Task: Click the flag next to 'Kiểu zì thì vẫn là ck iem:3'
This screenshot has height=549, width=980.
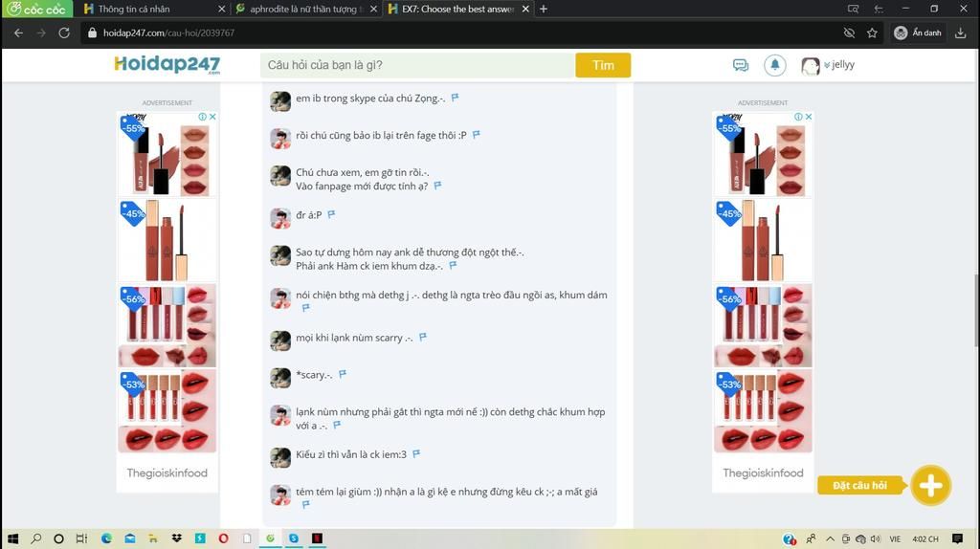Action: click(416, 453)
